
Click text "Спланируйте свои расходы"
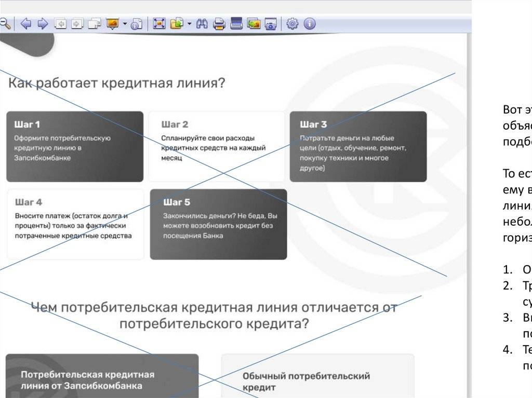(208, 139)
